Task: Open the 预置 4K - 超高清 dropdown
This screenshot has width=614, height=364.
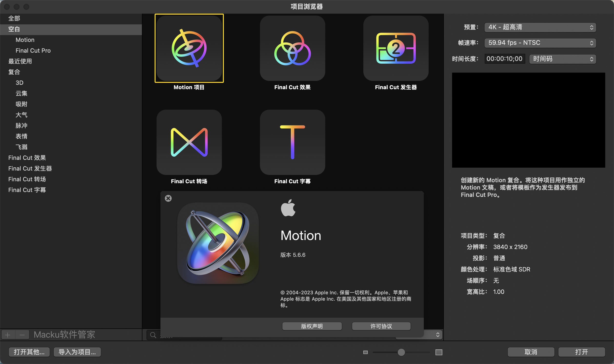Action: click(x=540, y=27)
